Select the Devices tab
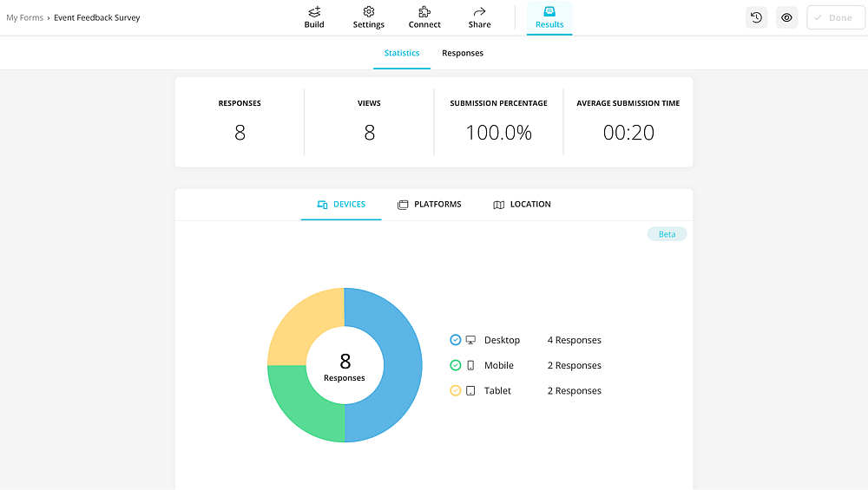Screen dimensions: 868x490 point(341,204)
